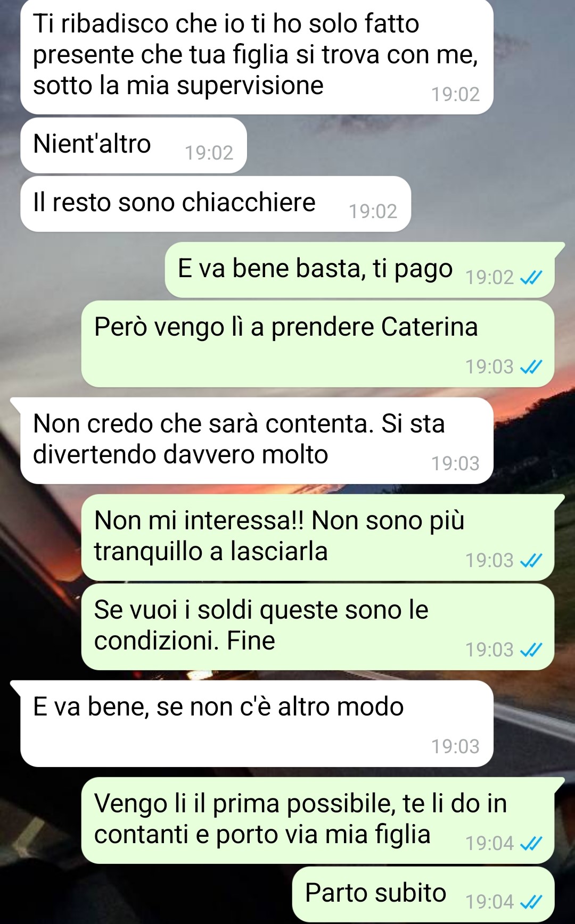575x924 pixels.
Task: Select the 'Nient'altro' message bubble
Action: (134, 145)
